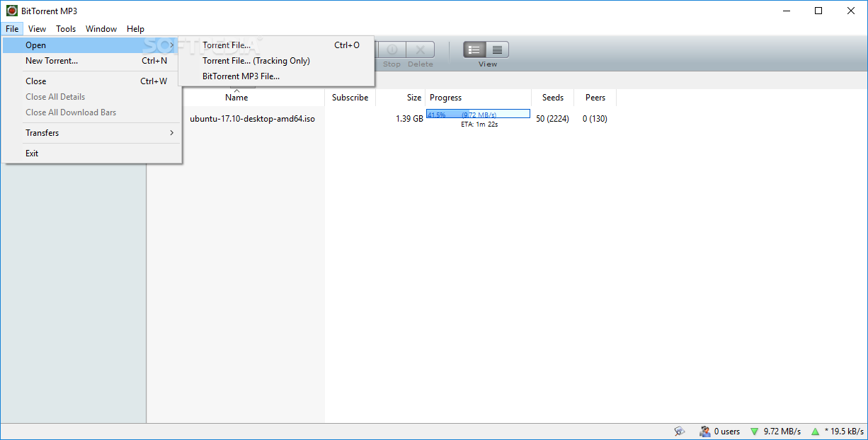Maximize the BitTorrent MP3 window
Viewport: 868px width, 440px height.
tap(818, 11)
